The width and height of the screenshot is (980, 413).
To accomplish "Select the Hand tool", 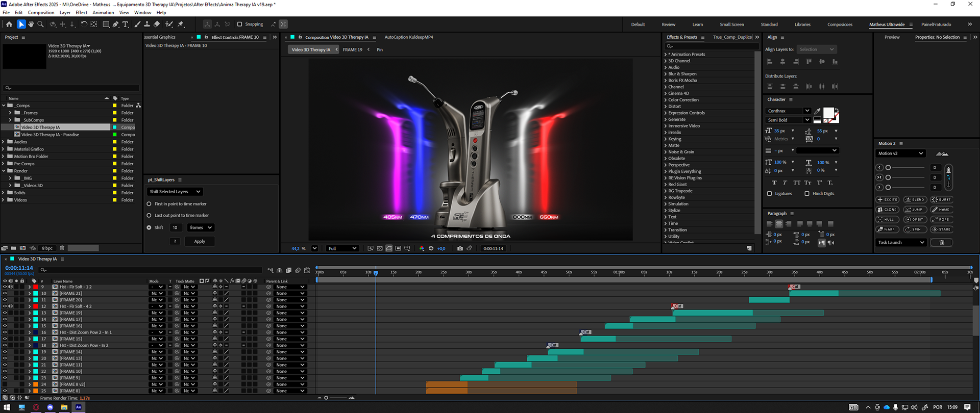I will point(31,24).
